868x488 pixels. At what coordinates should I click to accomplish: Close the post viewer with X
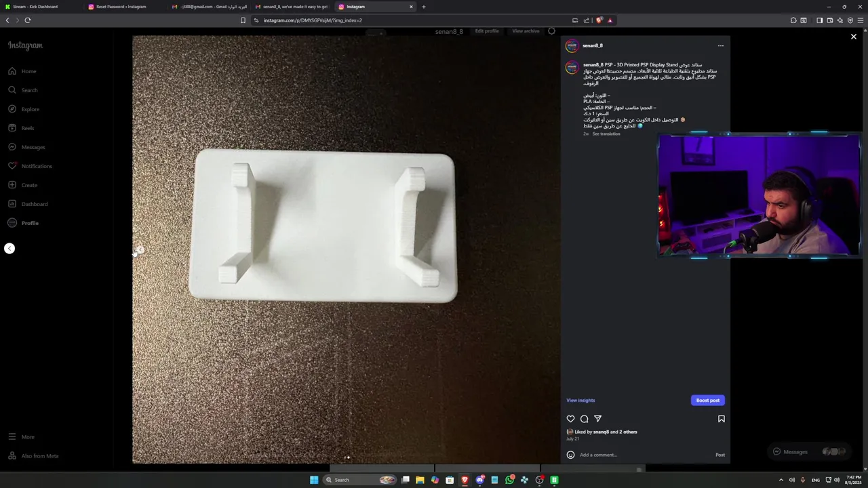coord(854,37)
